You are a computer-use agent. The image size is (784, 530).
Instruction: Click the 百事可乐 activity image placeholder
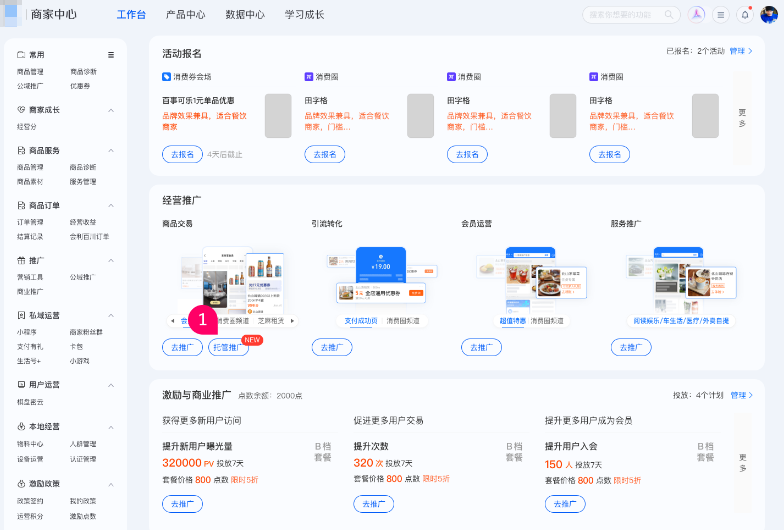click(x=278, y=116)
